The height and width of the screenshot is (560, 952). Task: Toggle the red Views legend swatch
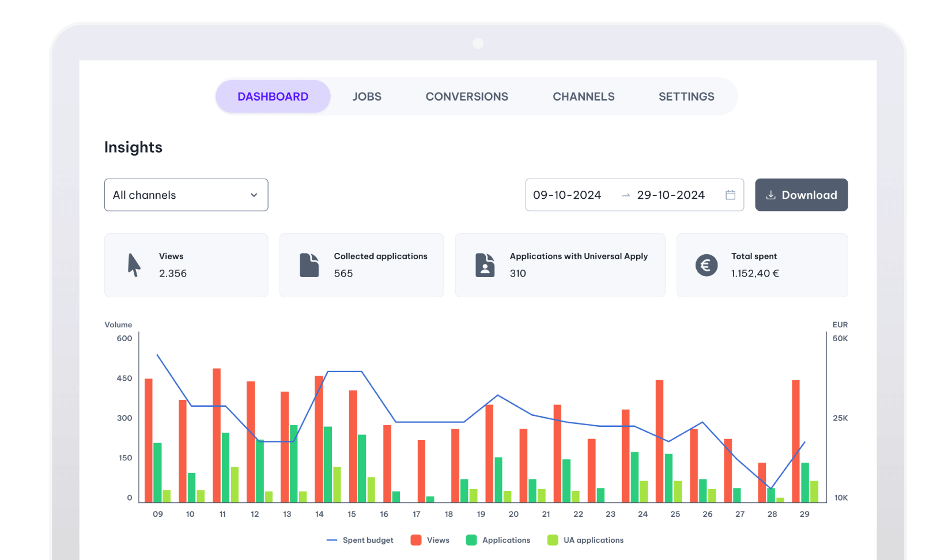pyautogui.click(x=415, y=540)
